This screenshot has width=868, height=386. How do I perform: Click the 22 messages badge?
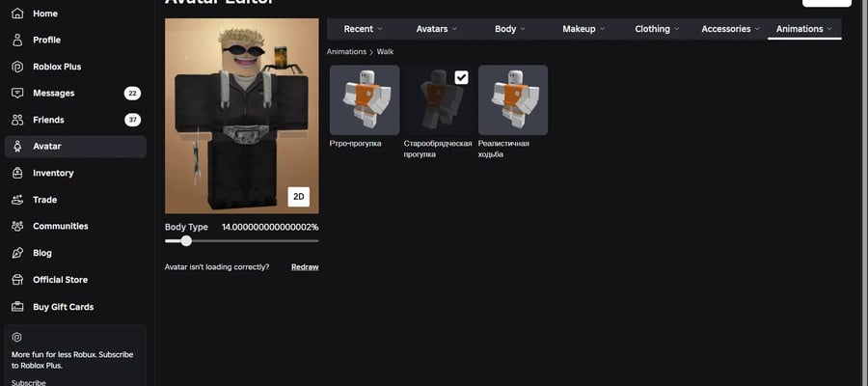132,93
